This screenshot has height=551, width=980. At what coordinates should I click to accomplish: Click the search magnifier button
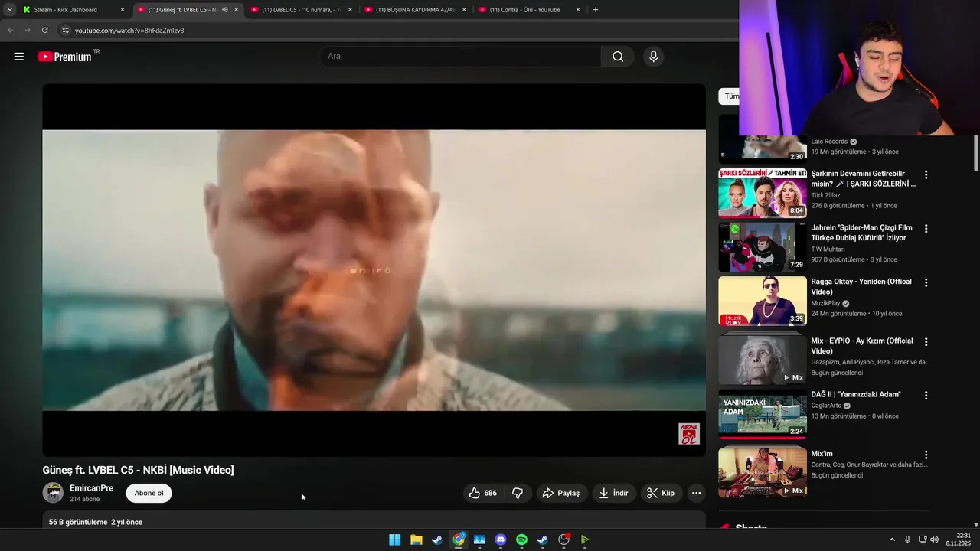pos(618,56)
